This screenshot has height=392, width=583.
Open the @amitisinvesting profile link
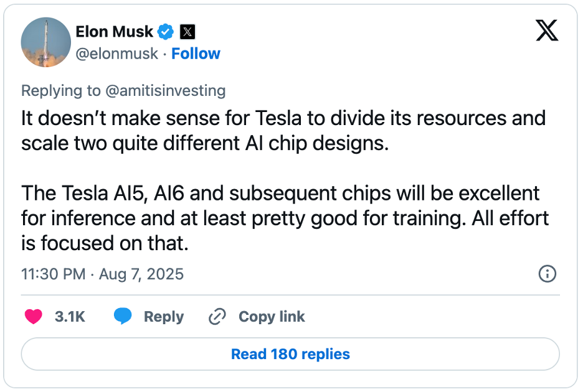click(165, 91)
